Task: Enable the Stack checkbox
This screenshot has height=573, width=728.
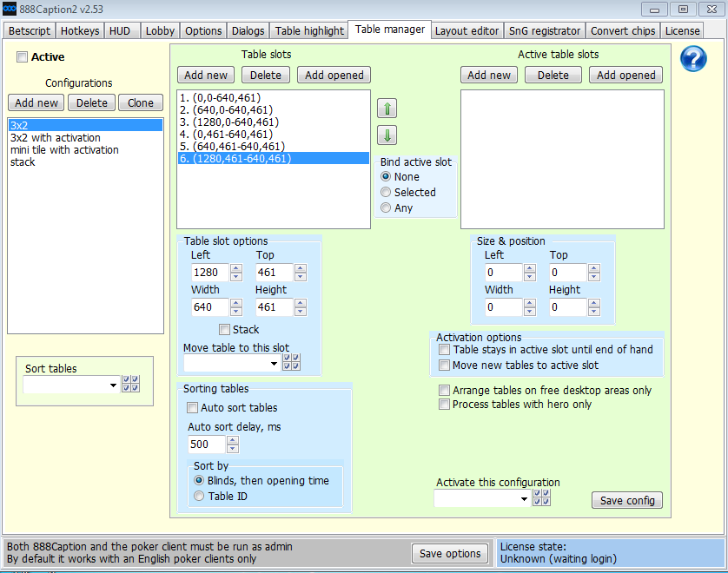Action: click(x=225, y=329)
